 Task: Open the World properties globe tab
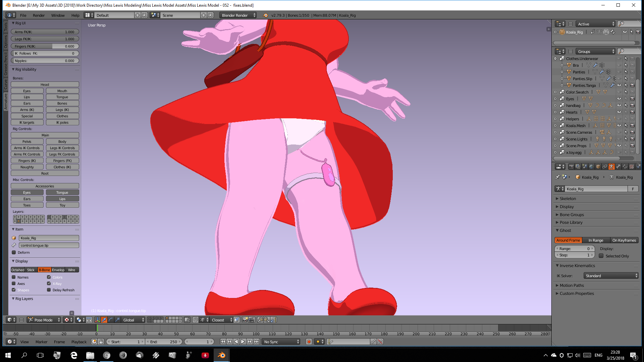(x=591, y=167)
